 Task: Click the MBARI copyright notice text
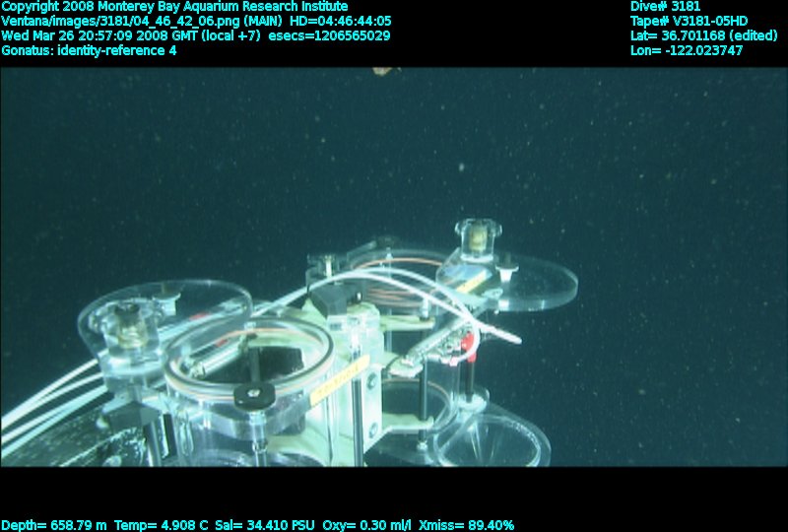[x=174, y=6]
